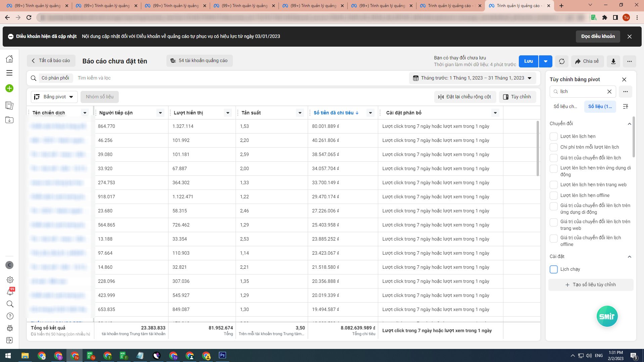Open Tên chiến dịch column dropdown
This screenshot has width=644, height=362.
85,113
